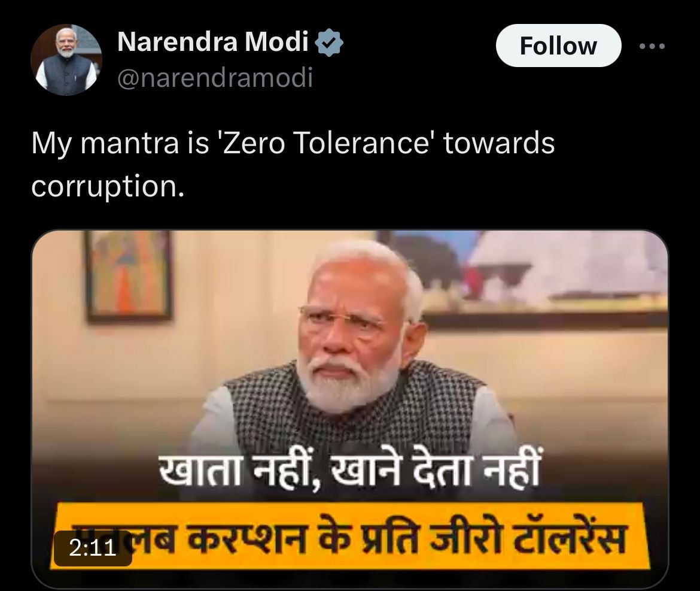Tap the white Hindi caption 'खाता नहीं, खाने देता नहीं'
Screen dimensions: 700x591
[x=349, y=471]
